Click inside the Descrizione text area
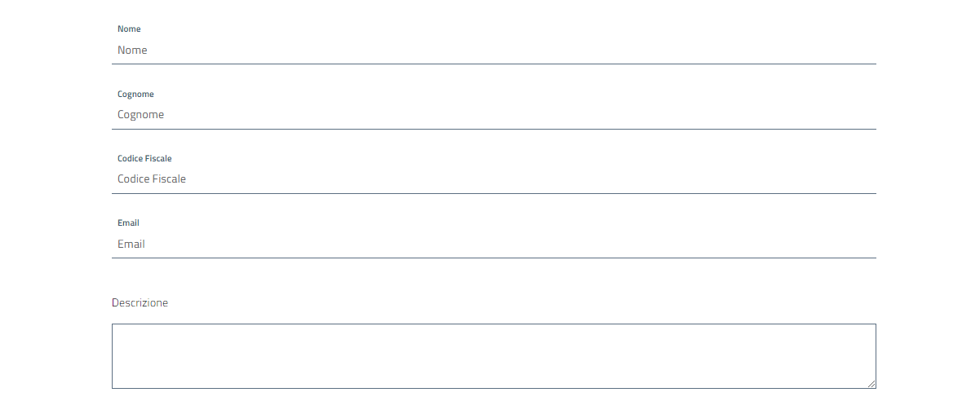 pyautogui.click(x=494, y=356)
